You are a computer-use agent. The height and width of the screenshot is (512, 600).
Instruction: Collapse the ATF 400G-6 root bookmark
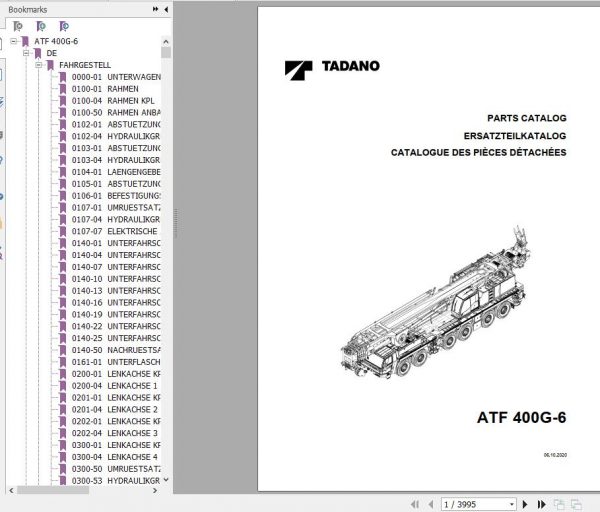14,41
